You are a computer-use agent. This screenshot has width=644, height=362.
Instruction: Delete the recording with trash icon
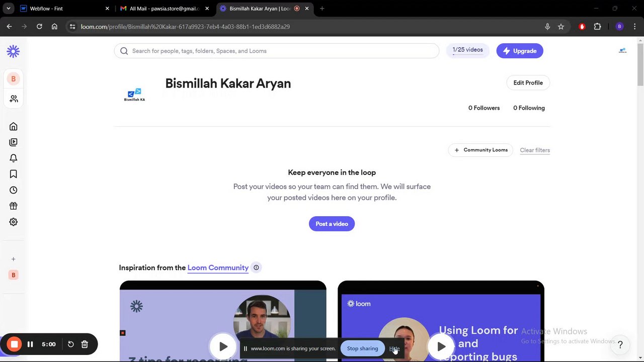85,344
